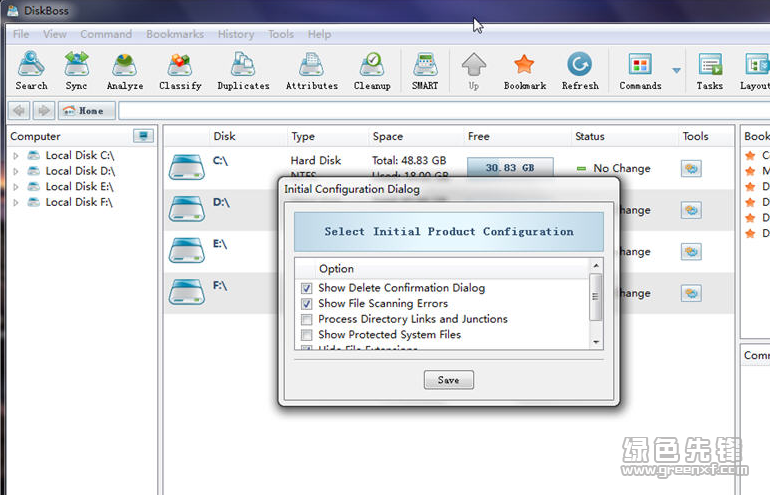
Task: Select the C:\ drive icon in list
Action: (x=187, y=167)
